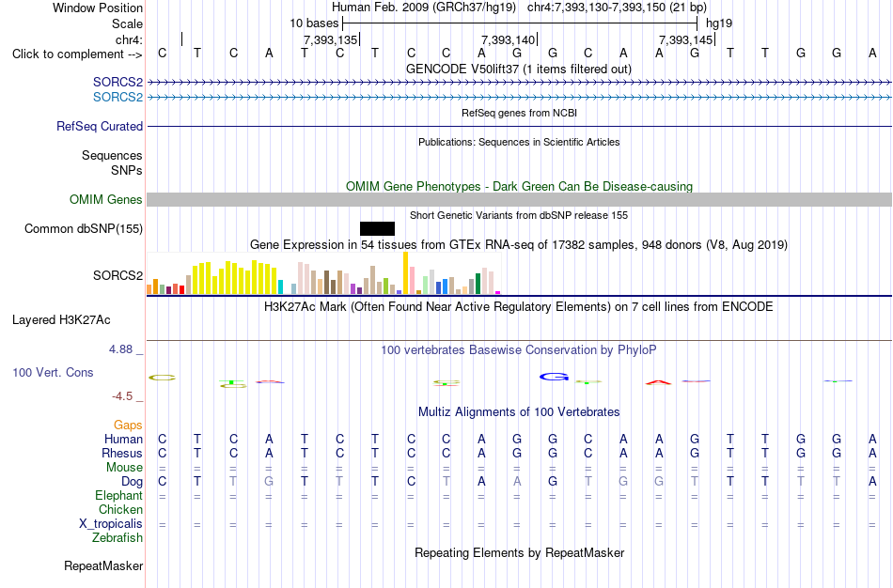Click the RepeatMasker track label

103,565
